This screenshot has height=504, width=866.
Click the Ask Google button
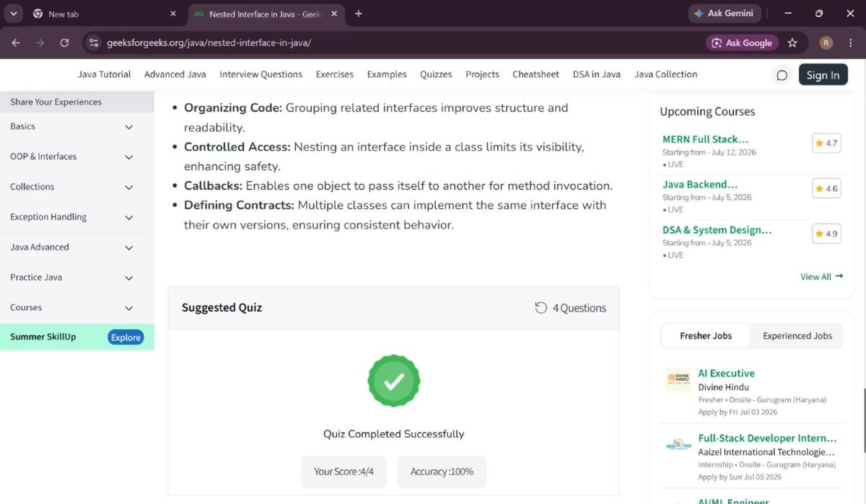click(742, 43)
